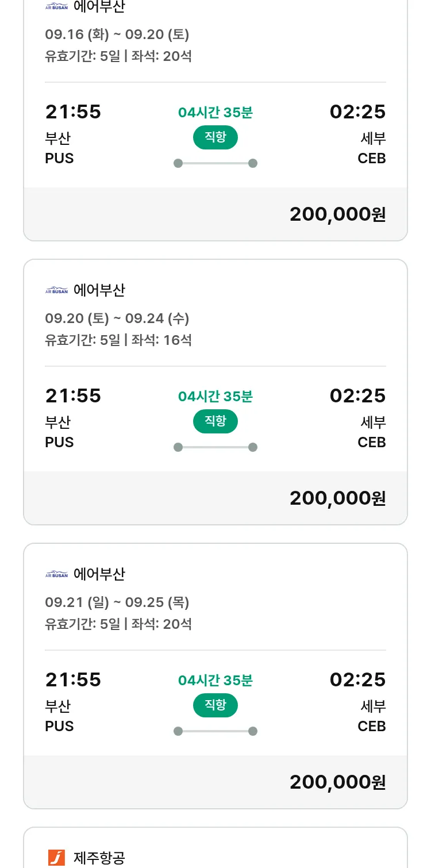Select 200,000원 price of 09.20–09.24 flight
The image size is (431, 868).
tap(337, 498)
